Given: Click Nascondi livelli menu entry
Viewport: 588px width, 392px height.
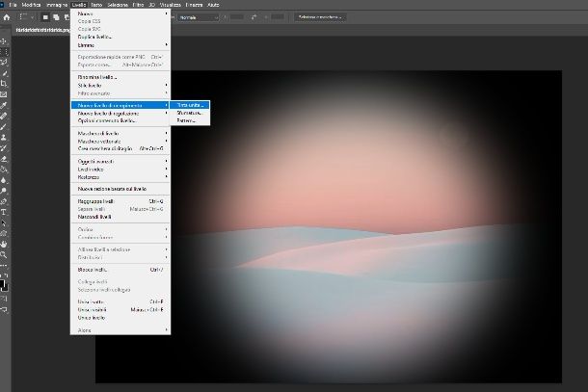Looking at the screenshot, I should point(120,217).
